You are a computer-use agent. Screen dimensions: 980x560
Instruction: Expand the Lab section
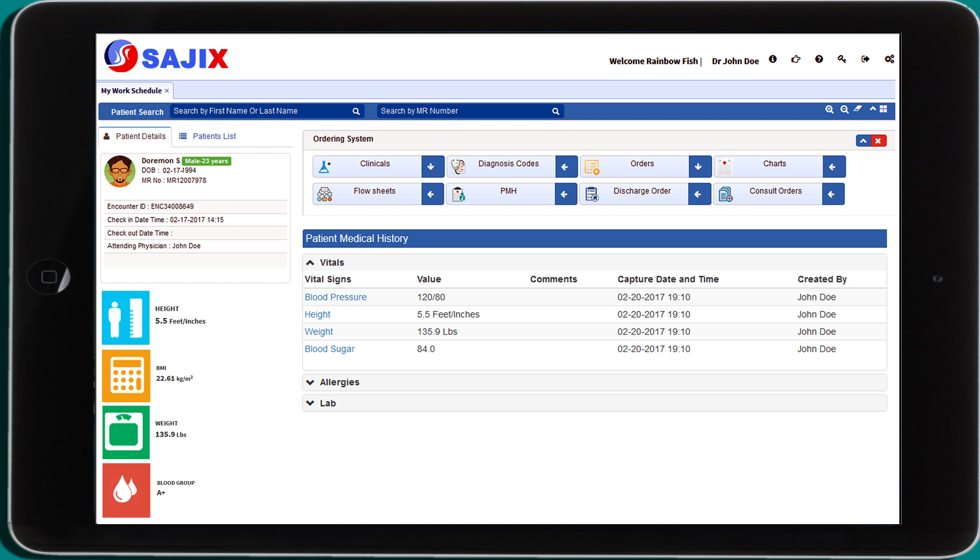327,403
